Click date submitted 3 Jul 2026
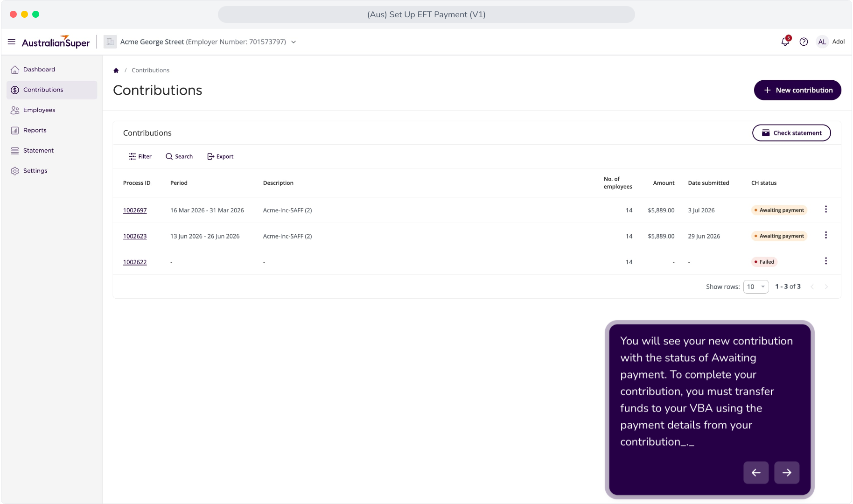The width and height of the screenshot is (853, 504). pyautogui.click(x=701, y=210)
